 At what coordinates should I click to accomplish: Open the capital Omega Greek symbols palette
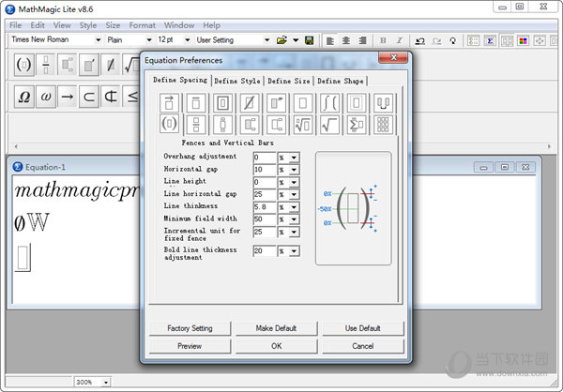click(24, 97)
